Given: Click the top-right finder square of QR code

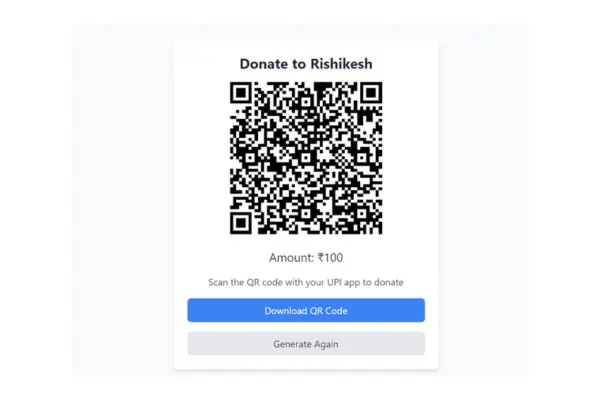Looking at the screenshot, I should [x=371, y=93].
